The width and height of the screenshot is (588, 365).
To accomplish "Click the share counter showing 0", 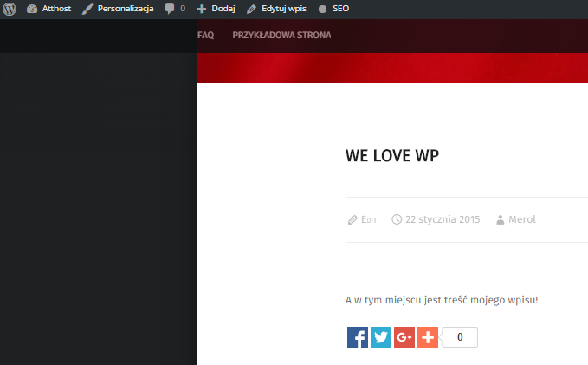I will point(460,337).
